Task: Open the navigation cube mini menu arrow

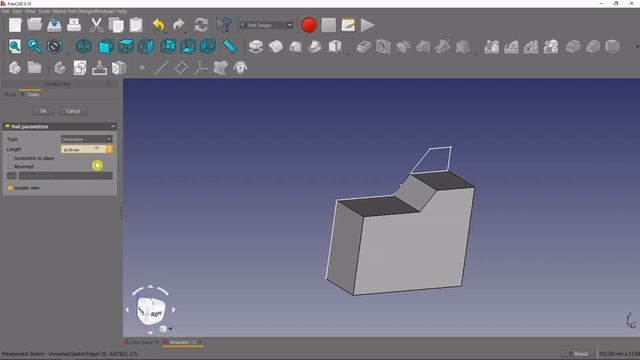Action: tap(171, 329)
